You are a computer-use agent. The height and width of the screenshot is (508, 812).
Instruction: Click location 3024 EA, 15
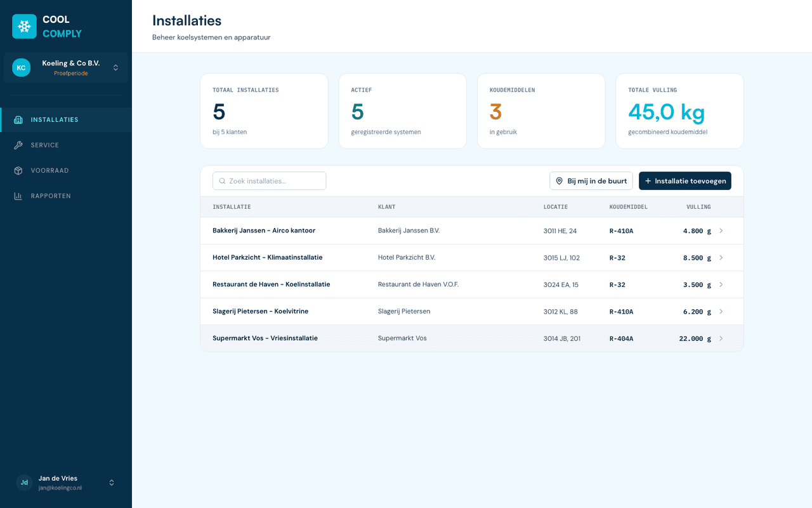[x=561, y=285]
